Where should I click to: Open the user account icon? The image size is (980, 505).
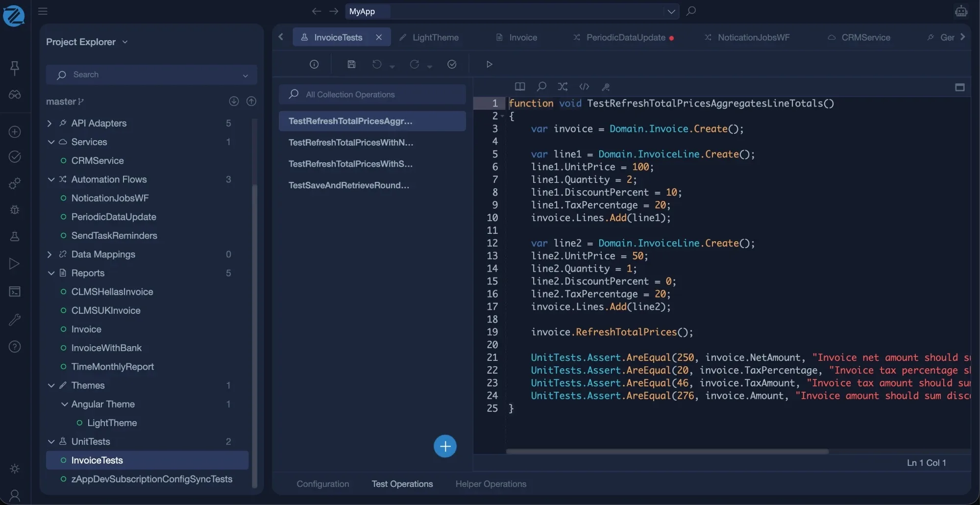point(15,496)
